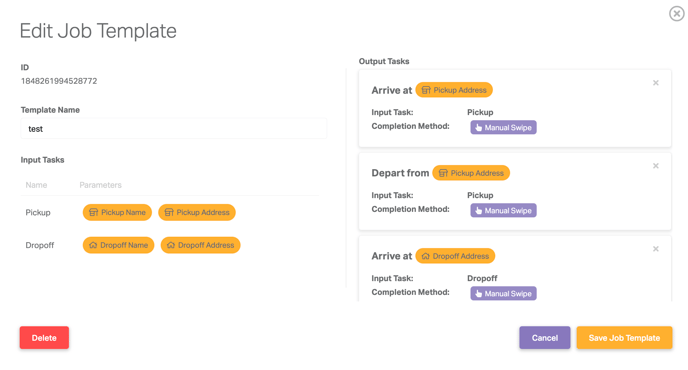Click the Cancel button

(545, 338)
